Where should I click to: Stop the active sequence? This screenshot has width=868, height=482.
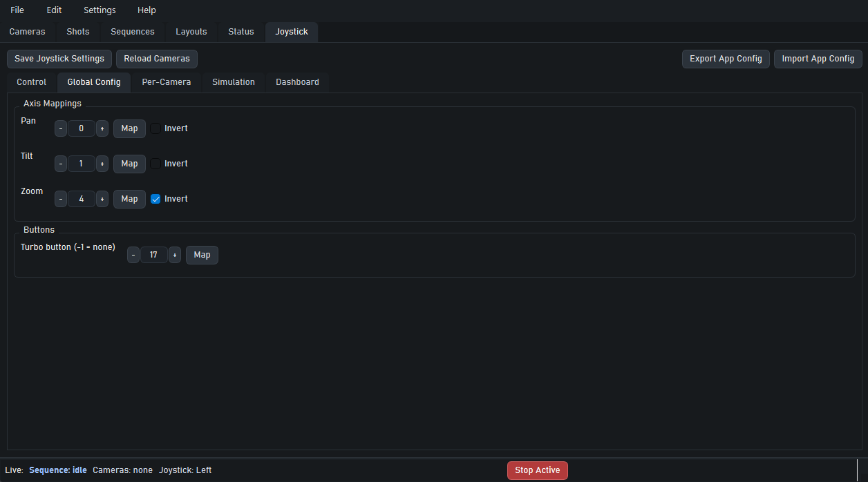pyautogui.click(x=537, y=470)
